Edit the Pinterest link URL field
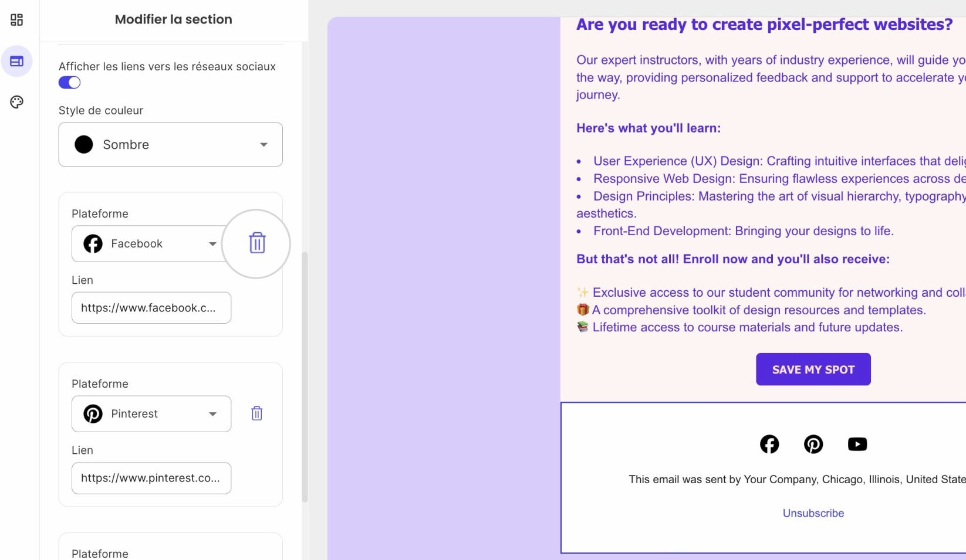Screen dimensions: 966x560 coord(151,478)
